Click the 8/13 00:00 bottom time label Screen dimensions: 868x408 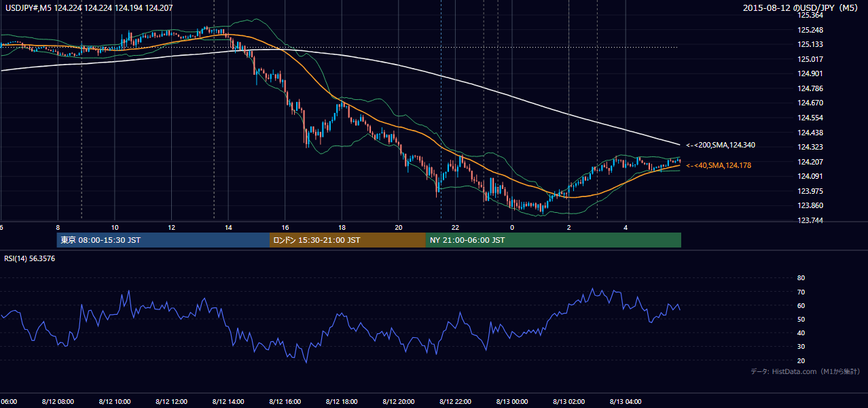[512, 401]
